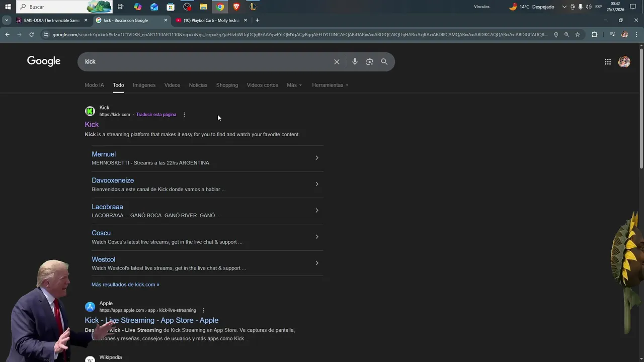Image resolution: width=644 pixels, height=362 pixels.
Task: Open media controls in Chrome toolbar
Action: coord(612,35)
